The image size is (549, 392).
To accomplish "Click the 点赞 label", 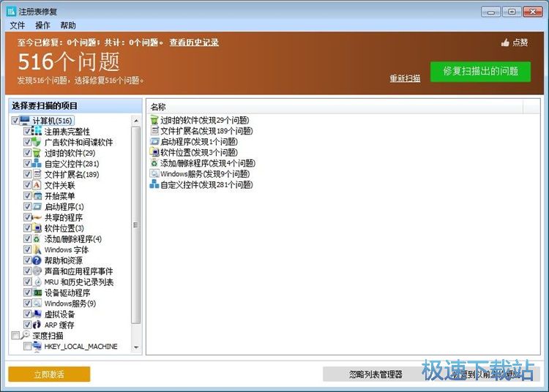I will pyautogui.click(x=520, y=42).
